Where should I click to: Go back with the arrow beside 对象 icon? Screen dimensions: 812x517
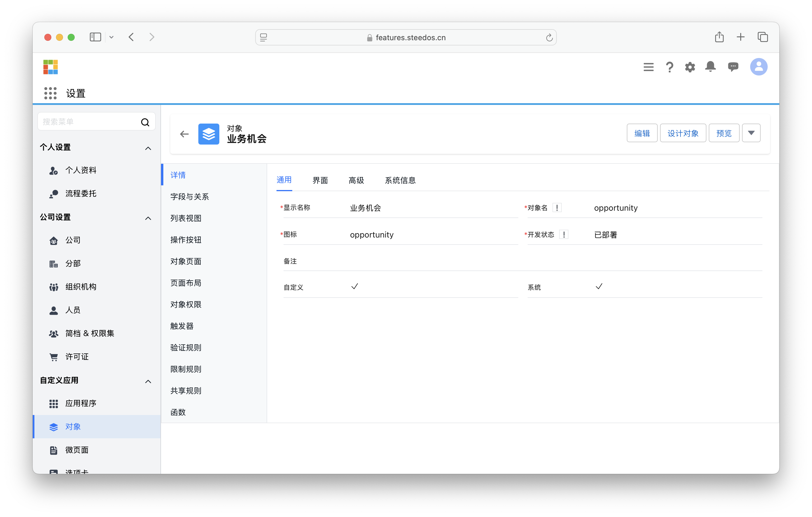point(184,134)
